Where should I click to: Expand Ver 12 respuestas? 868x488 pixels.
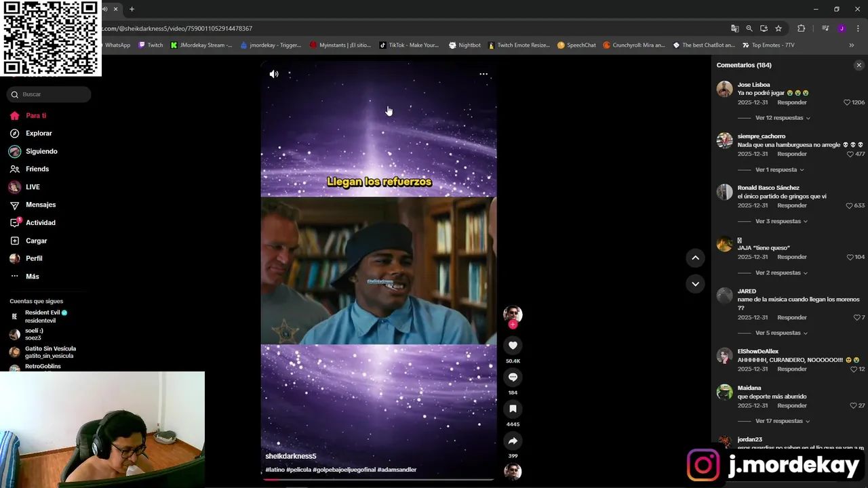[x=782, y=118]
